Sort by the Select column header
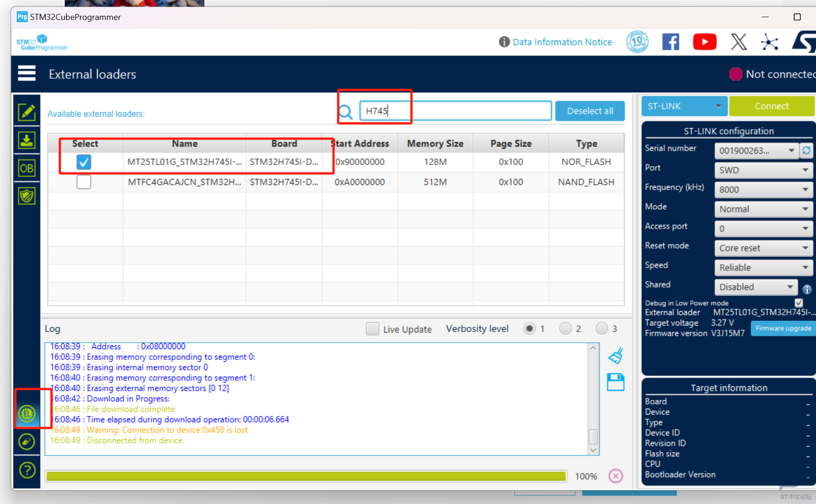 point(85,144)
